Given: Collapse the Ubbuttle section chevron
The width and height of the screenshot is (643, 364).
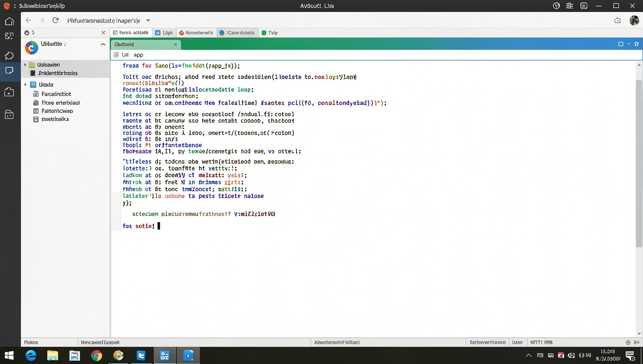Looking at the screenshot, I should coord(103,44).
